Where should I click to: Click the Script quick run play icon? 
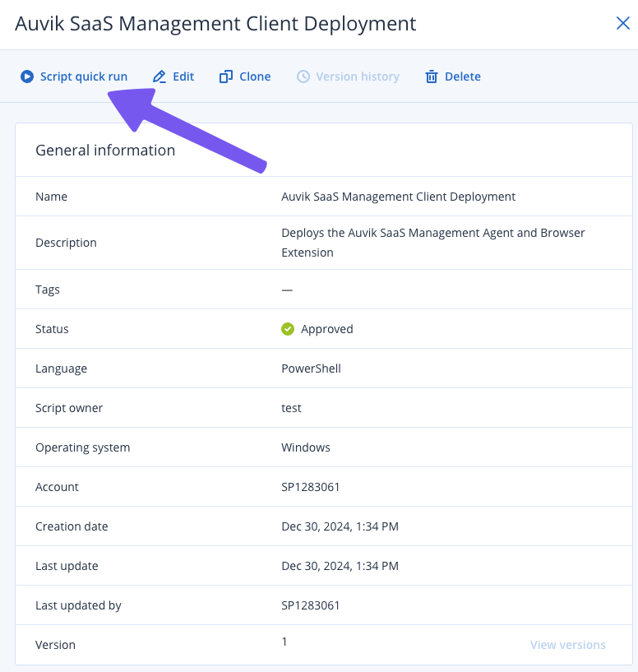(x=27, y=76)
